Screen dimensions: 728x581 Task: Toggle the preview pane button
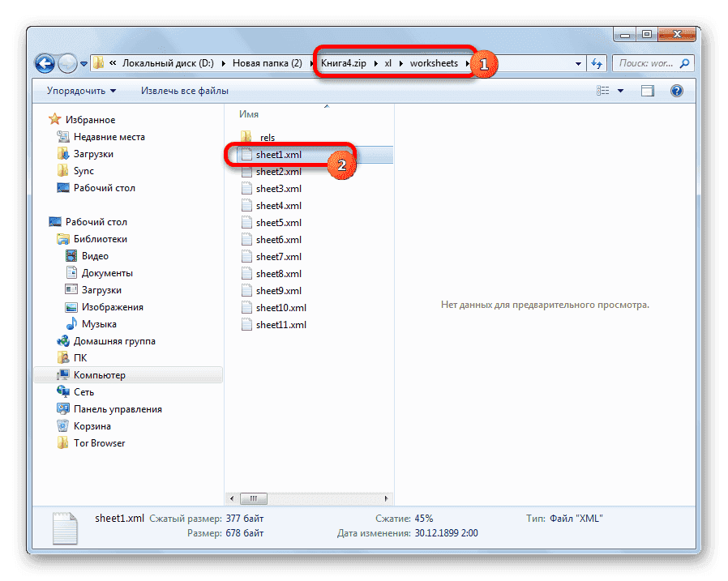(648, 91)
